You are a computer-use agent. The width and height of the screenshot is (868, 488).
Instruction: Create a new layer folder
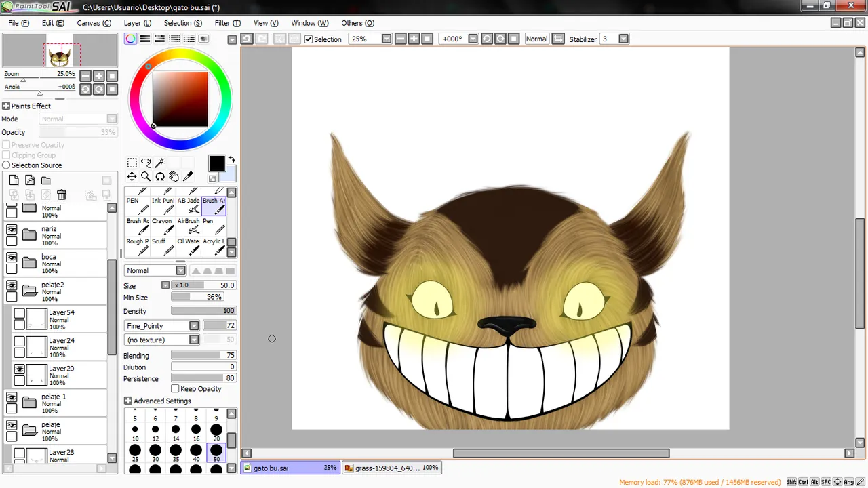(45, 180)
